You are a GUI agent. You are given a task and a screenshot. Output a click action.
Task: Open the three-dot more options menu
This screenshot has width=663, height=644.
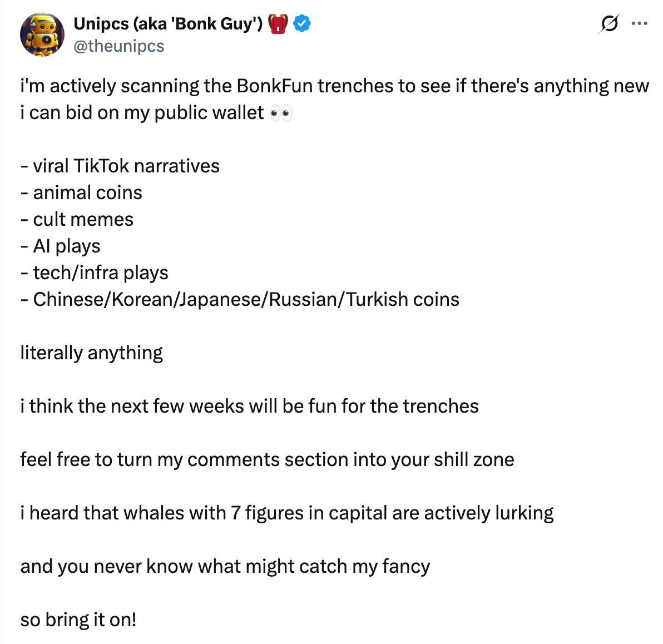tap(639, 24)
